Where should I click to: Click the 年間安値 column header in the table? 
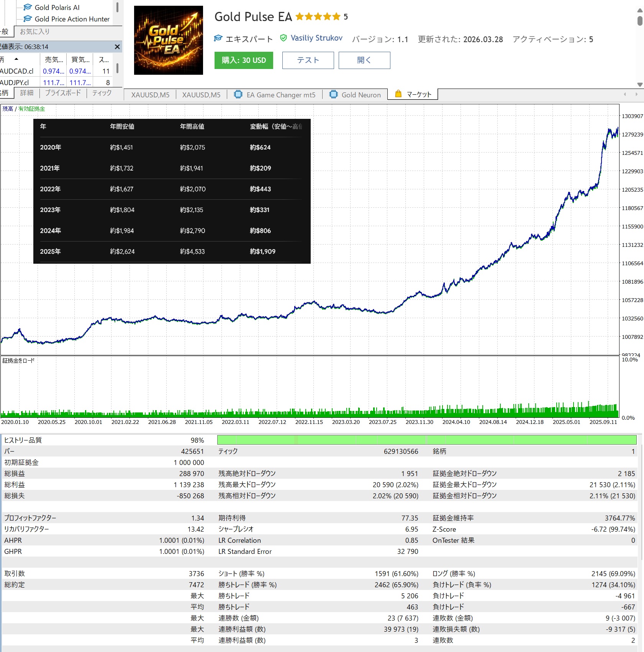pos(122,126)
